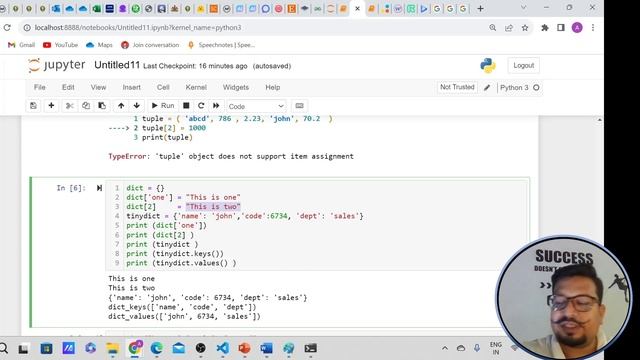The height and width of the screenshot is (360, 640).
Task: Insert cell below with plus icon
Action: (x=51, y=106)
